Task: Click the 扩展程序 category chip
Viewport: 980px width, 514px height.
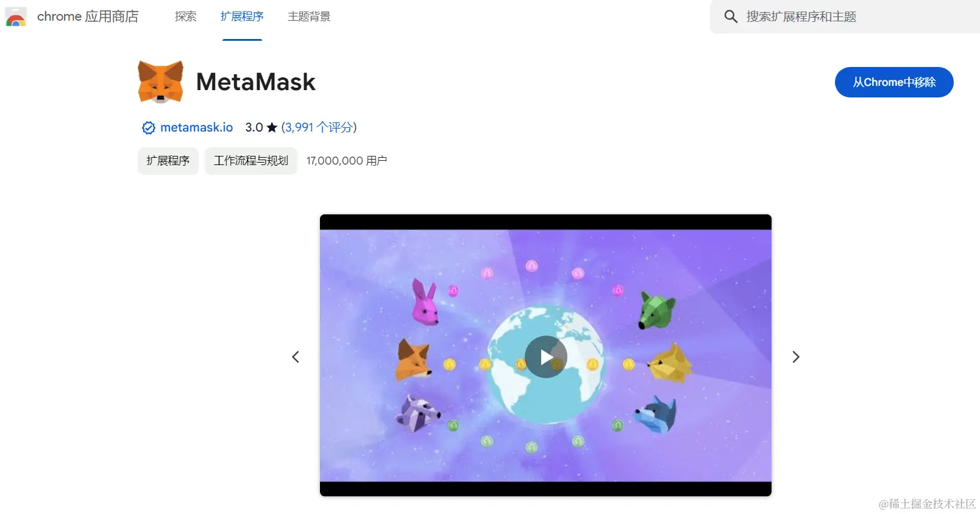Action: point(168,161)
